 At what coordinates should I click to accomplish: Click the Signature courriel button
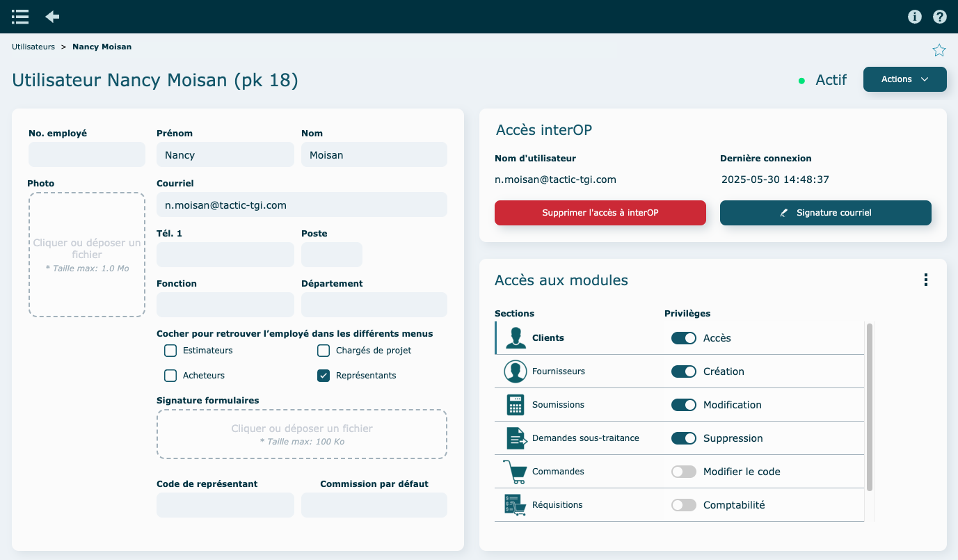825,213
